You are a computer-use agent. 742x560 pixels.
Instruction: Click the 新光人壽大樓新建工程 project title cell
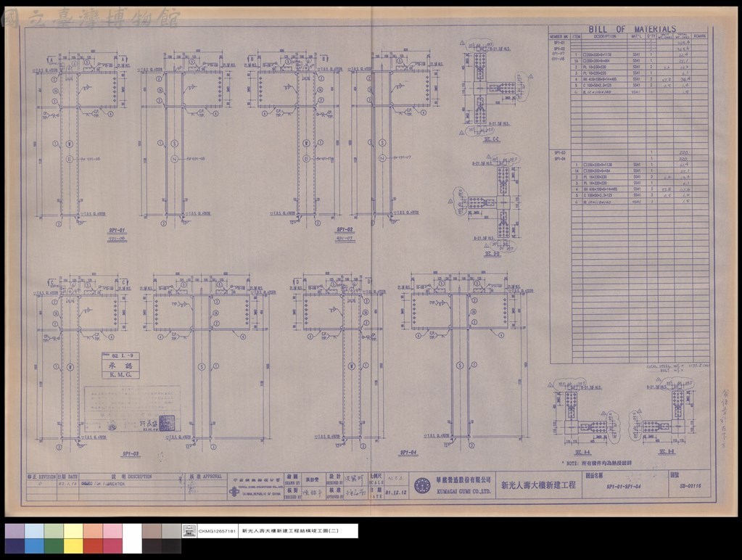pos(538,485)
